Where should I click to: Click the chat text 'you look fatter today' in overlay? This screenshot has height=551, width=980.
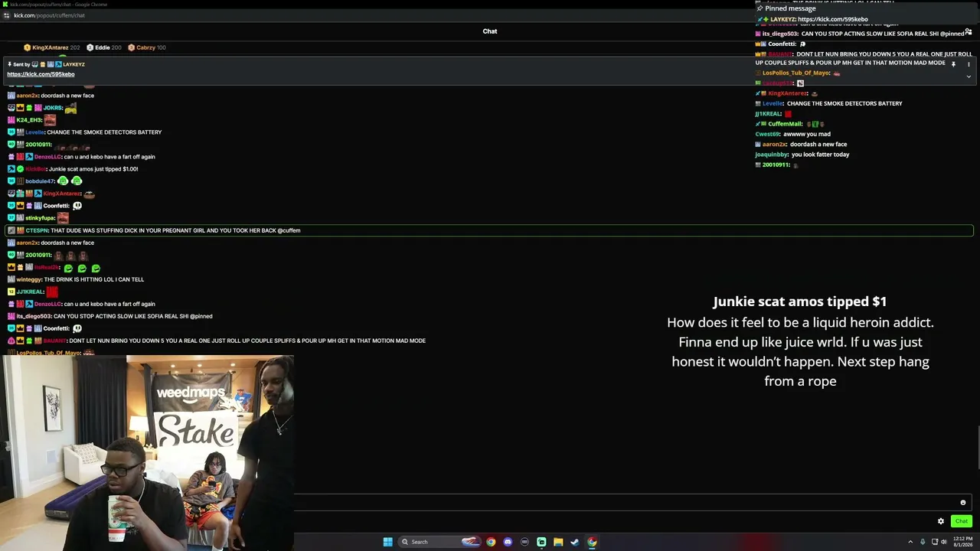pyautogui.click(x=820, y=155)
